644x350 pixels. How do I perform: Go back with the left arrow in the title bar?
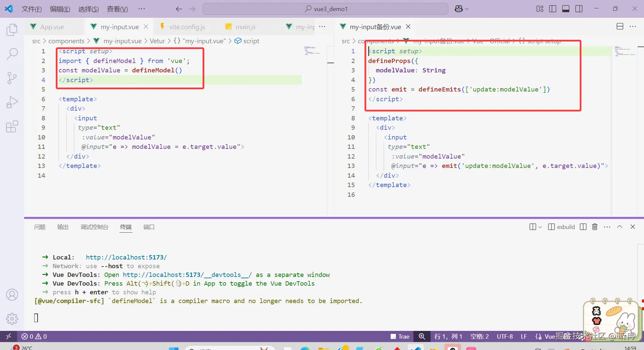click(179, 9)
